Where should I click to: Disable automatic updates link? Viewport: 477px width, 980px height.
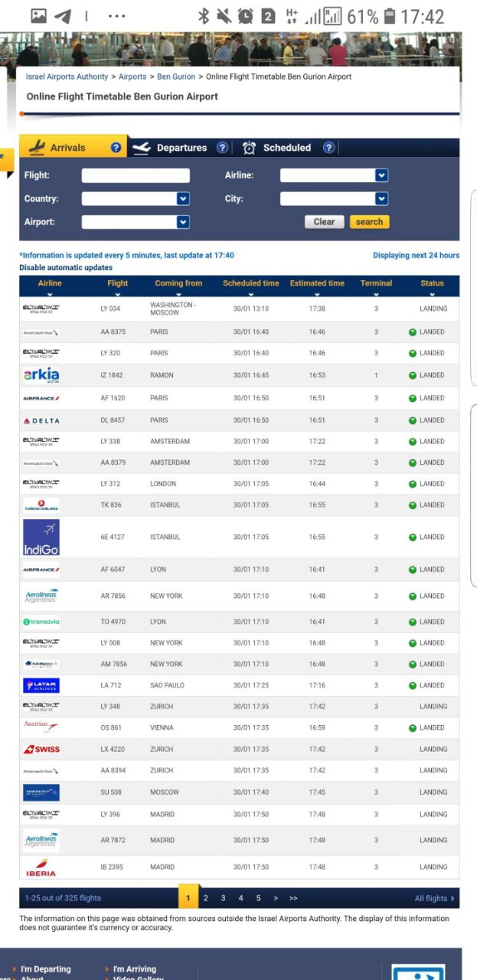(66, 268)
